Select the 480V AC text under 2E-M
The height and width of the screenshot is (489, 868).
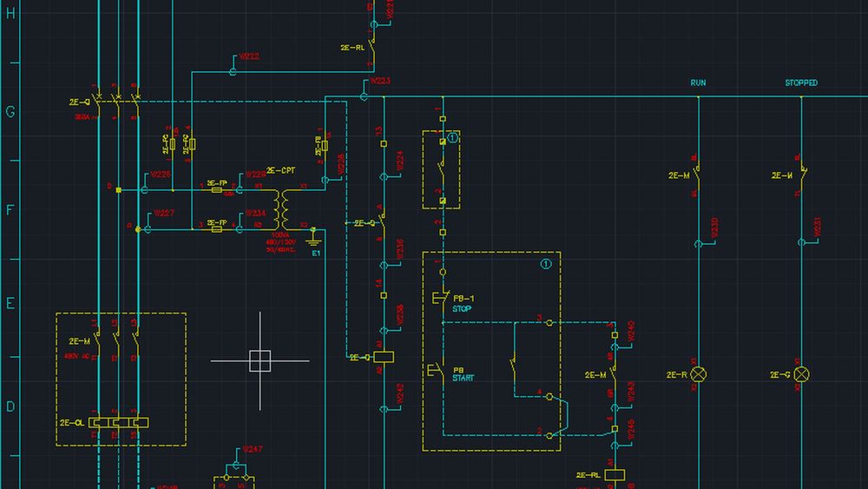[77, 356]
